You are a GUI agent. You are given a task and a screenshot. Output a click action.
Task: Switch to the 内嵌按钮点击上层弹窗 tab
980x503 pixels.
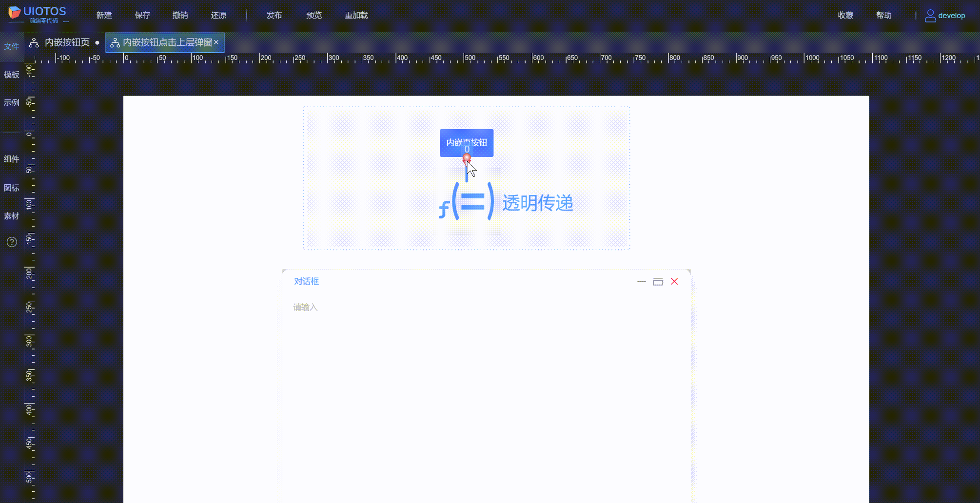pyautogui.click(x=166, y=42)
